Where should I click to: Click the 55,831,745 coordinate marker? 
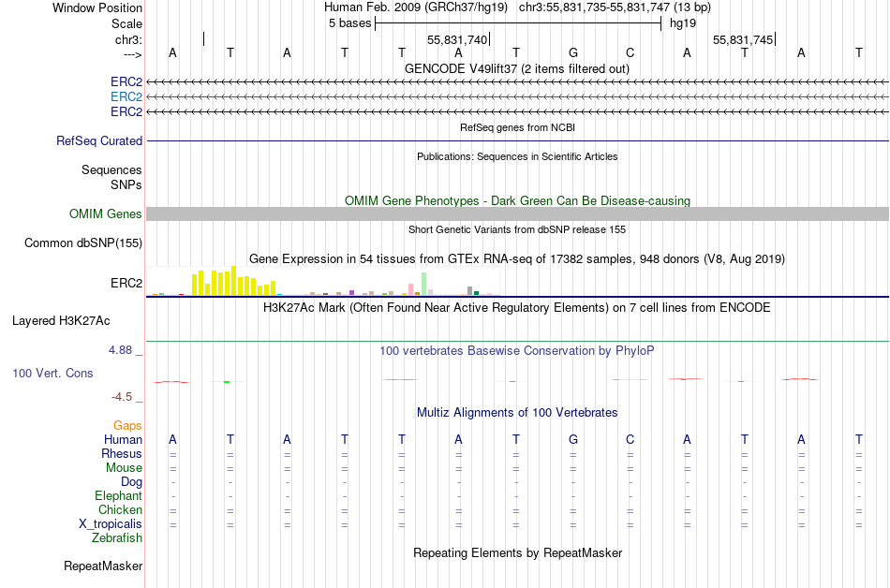click(x=743, y=39)
